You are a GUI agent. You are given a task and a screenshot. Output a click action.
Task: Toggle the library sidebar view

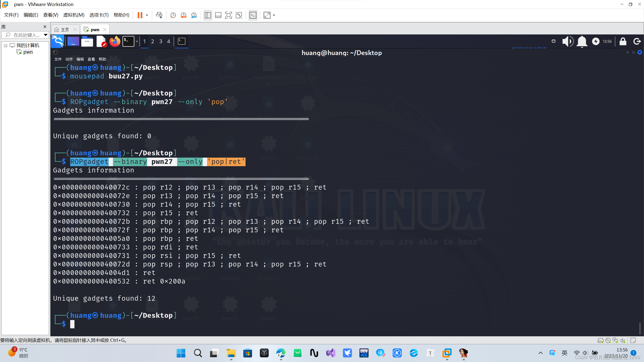pyautogui.click(x=208, y=15)
